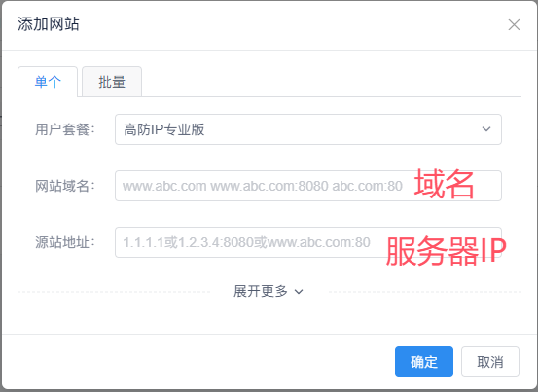Select the 单个 tab
The width and height of the screenshot is (538, 392).
48,82
